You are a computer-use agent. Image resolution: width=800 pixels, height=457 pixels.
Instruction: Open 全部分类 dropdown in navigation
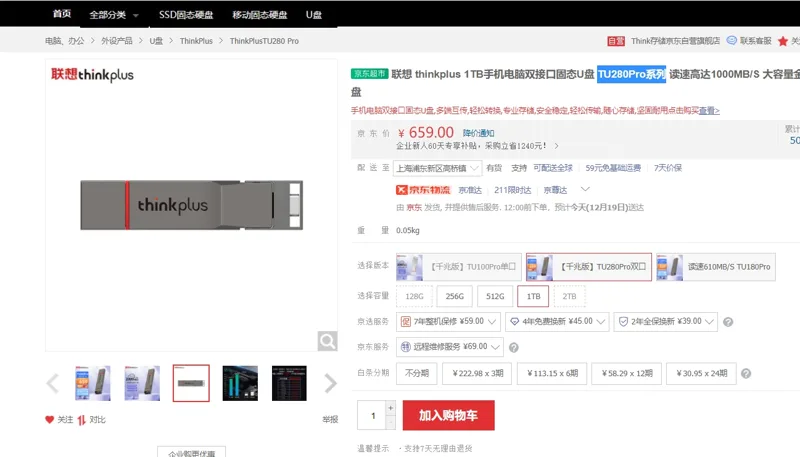(113, 15)
